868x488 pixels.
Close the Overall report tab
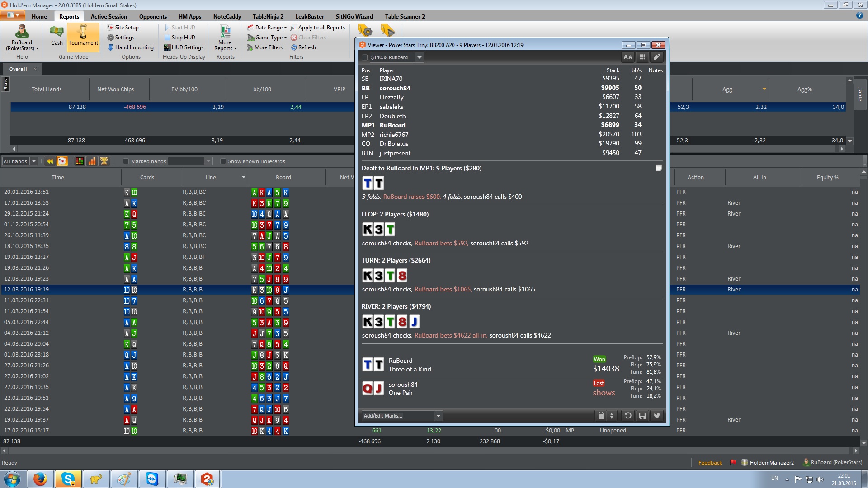click(35, 69)
